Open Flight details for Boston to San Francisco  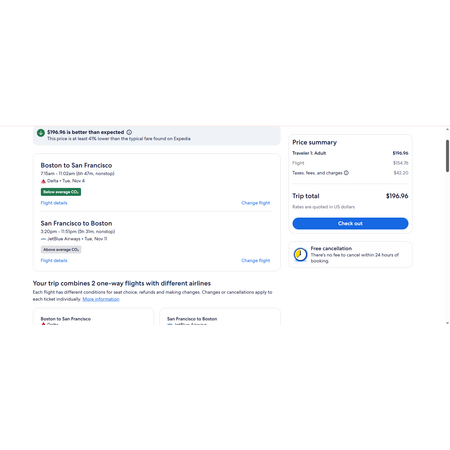(x=54, y=203)
